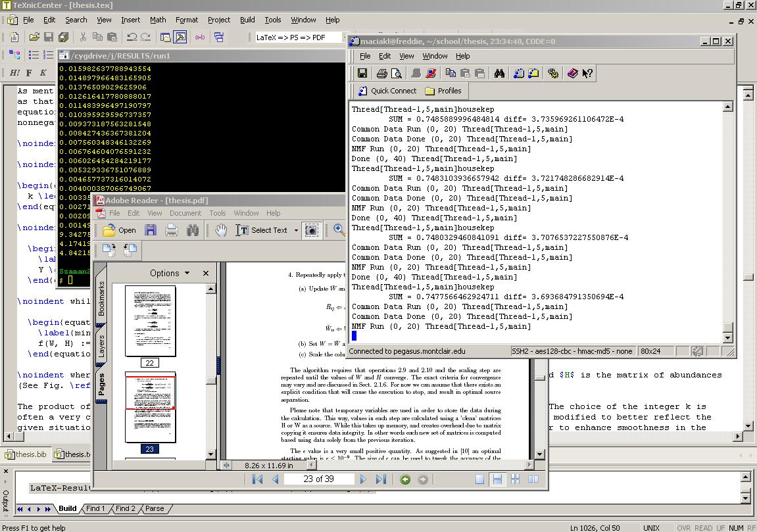Switch to the Find 1 output tab

point(95,508)
